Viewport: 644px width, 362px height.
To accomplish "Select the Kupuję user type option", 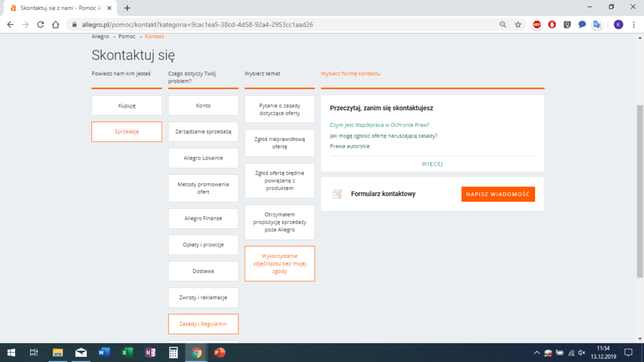I will click(126, 106).
